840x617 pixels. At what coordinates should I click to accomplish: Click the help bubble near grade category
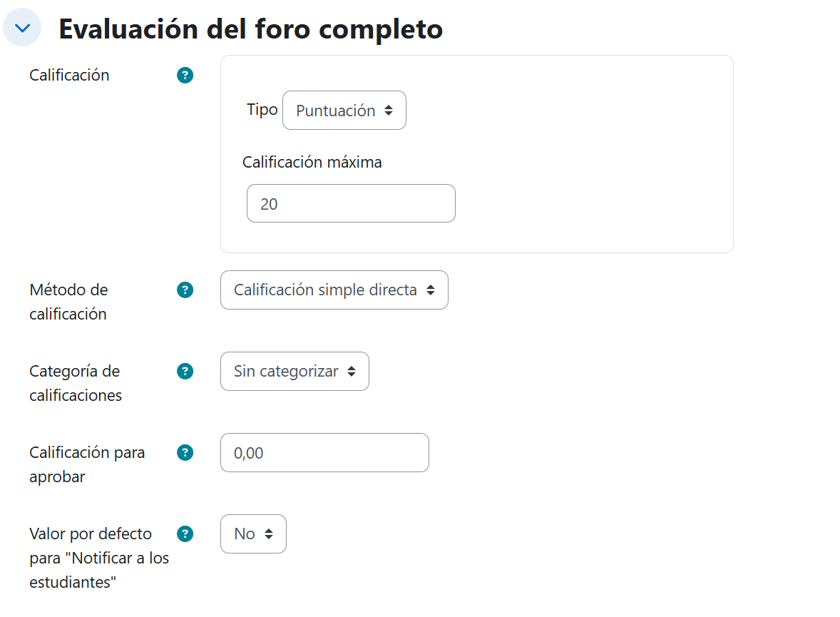(x=185, y=371)
